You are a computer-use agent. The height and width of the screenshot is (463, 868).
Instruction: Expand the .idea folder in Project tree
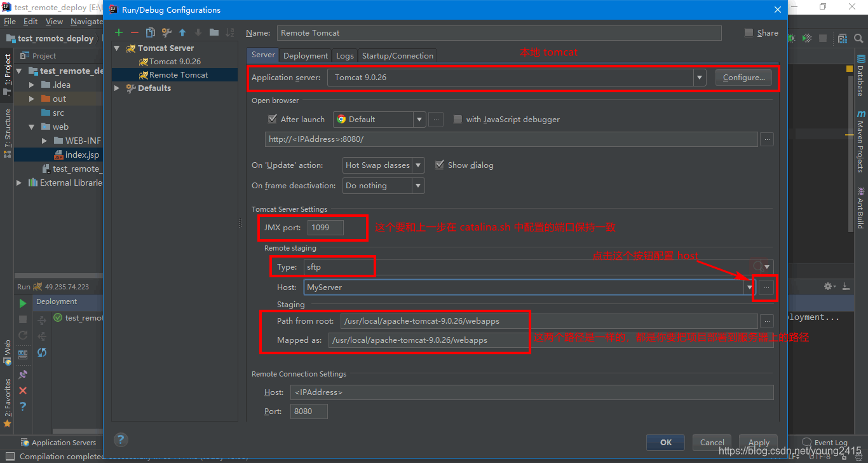tap(32, 85)
